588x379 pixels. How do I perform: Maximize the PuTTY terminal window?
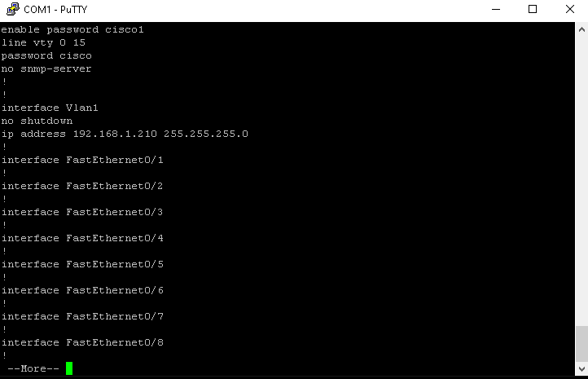[x=533, y=10]
